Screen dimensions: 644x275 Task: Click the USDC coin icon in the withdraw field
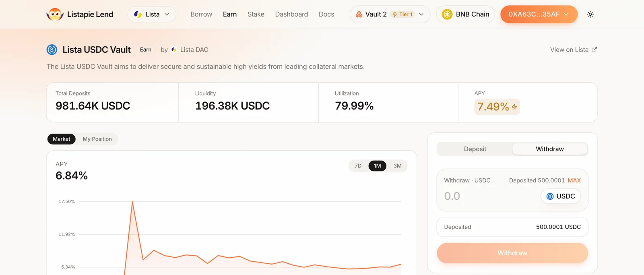550,196
